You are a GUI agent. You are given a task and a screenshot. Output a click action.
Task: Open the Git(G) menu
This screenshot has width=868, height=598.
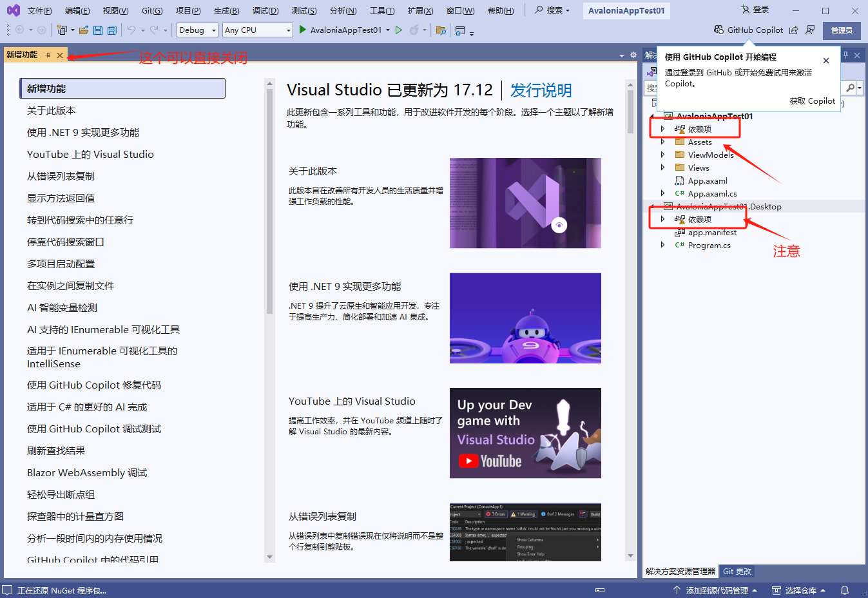(152, 10)
